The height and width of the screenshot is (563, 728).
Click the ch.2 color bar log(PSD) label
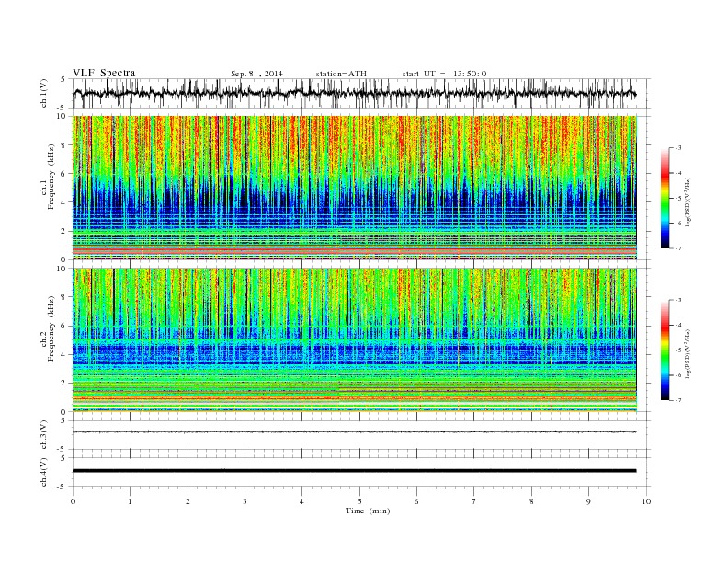click(688, 353)
